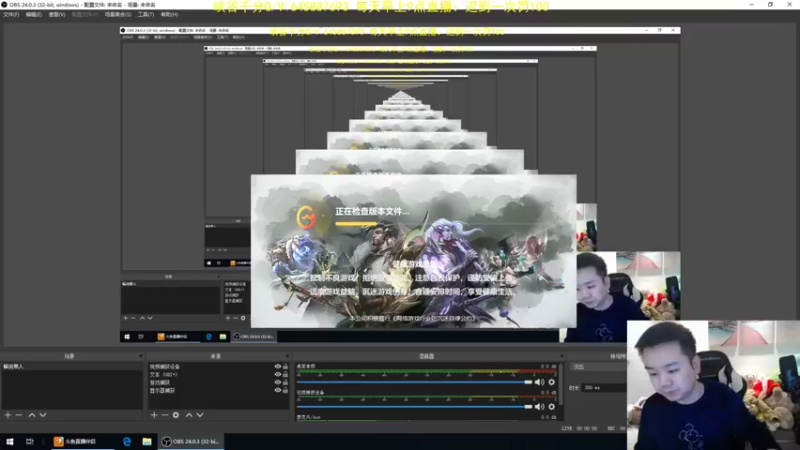
Task: Open 视频捕获设备 mixer channel settings gear
Action: point(552,407)
